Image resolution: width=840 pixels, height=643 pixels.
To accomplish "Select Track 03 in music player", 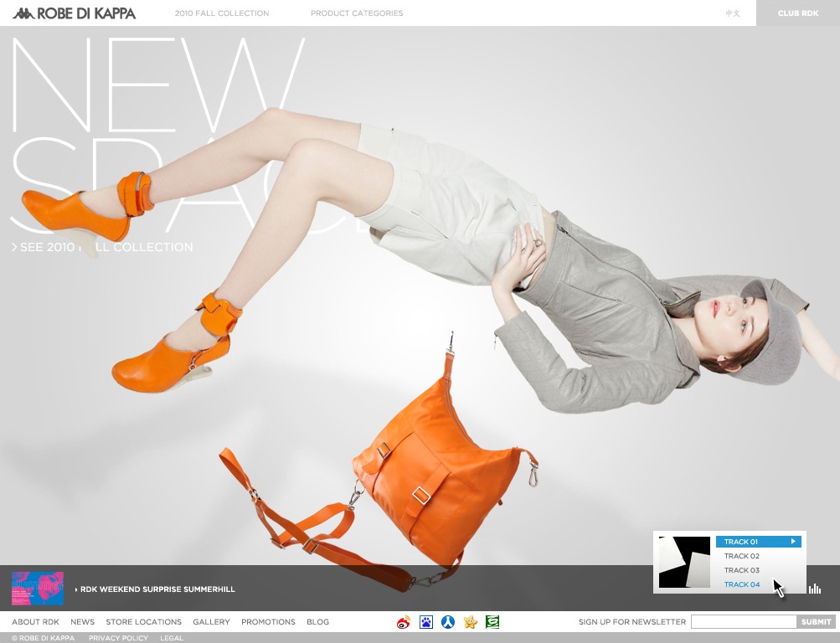I will (x=742, y=570).
